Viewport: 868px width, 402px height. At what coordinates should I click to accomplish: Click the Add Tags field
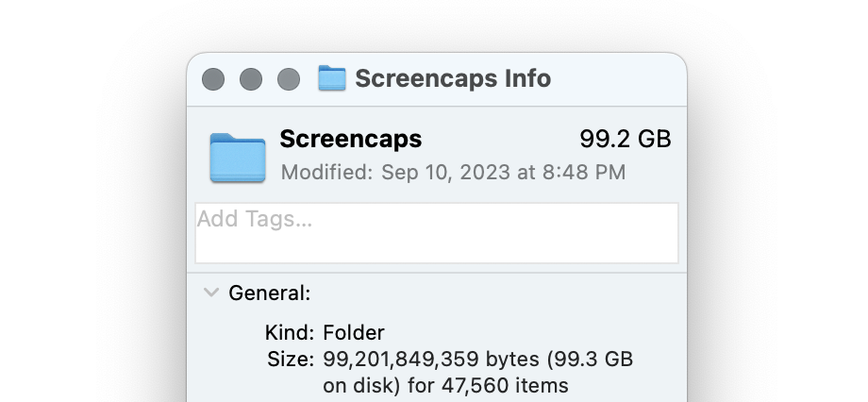click(x=436, y=233)
